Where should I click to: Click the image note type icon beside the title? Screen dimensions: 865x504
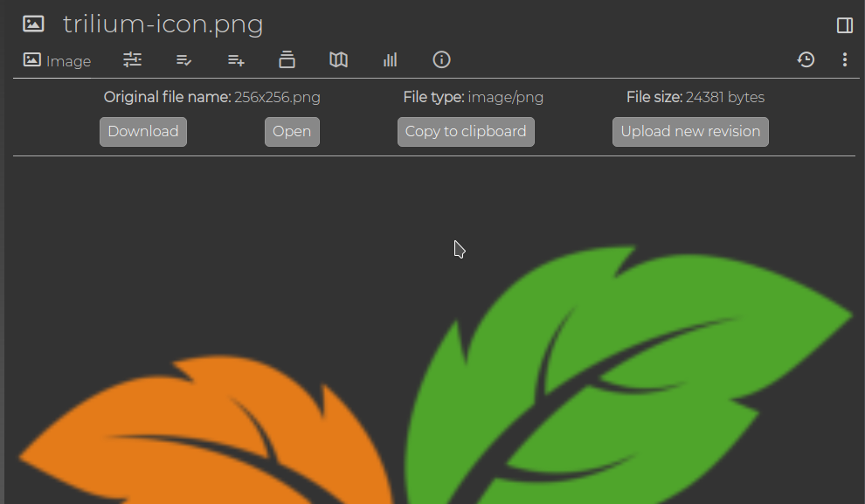coord(33,24)
